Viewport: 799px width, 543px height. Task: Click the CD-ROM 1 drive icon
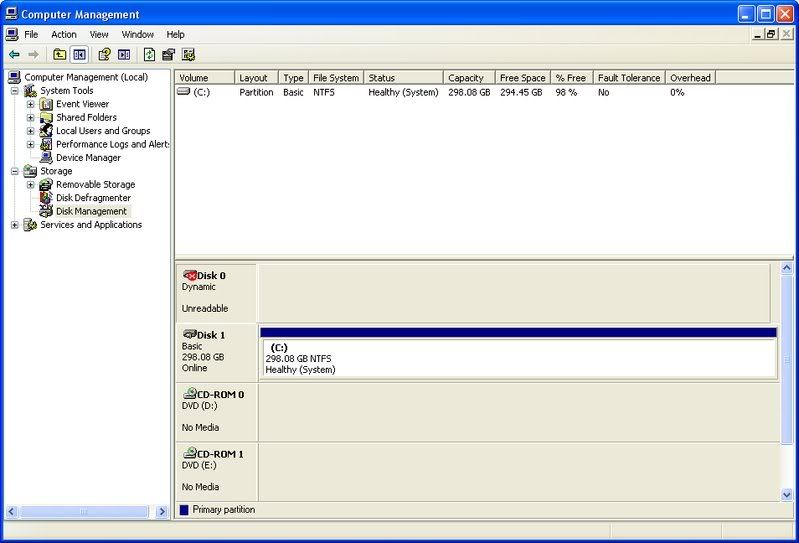(x=190, y=453)
